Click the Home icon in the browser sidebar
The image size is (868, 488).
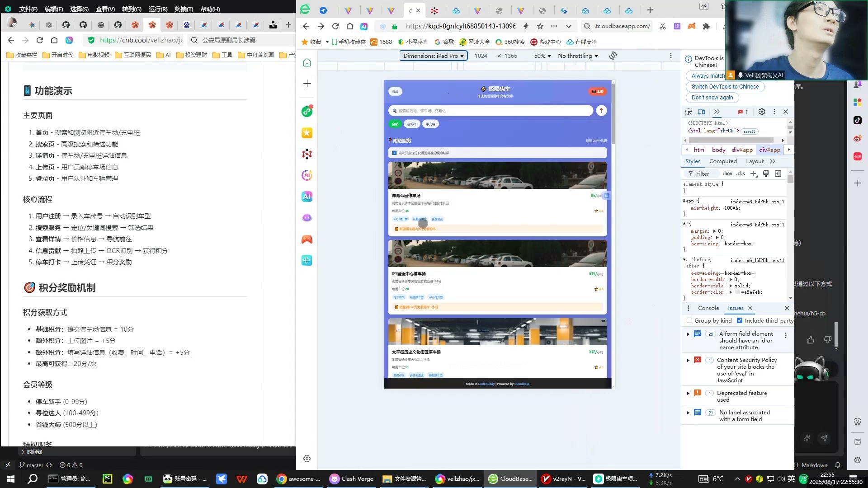tap(307, 63)
